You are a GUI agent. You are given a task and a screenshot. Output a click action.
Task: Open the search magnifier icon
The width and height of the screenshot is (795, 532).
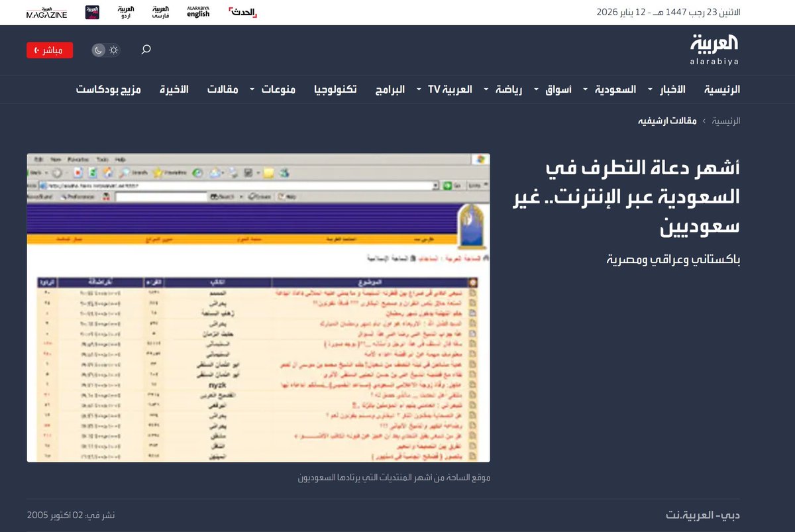145,50
